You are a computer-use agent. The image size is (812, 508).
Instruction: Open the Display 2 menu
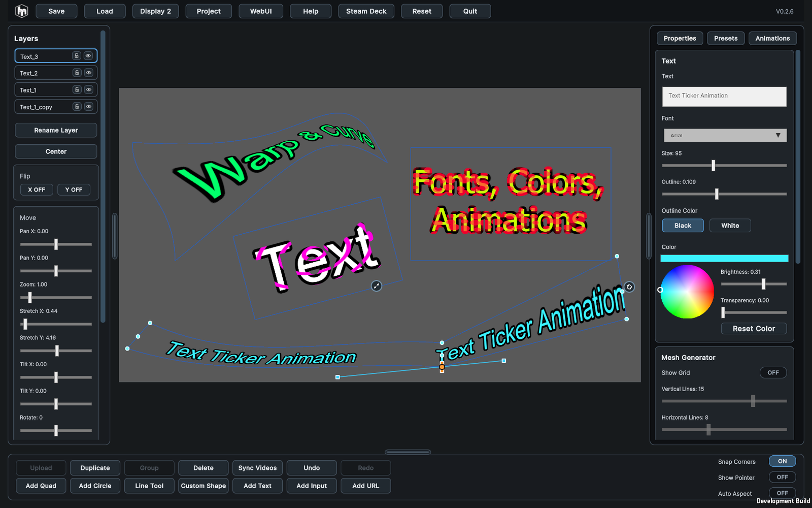click(155, 11)
